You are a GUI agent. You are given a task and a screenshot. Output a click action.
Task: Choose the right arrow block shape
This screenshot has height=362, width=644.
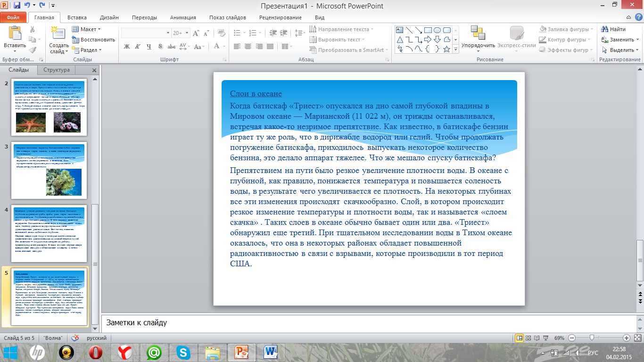[x=429, y=40]
